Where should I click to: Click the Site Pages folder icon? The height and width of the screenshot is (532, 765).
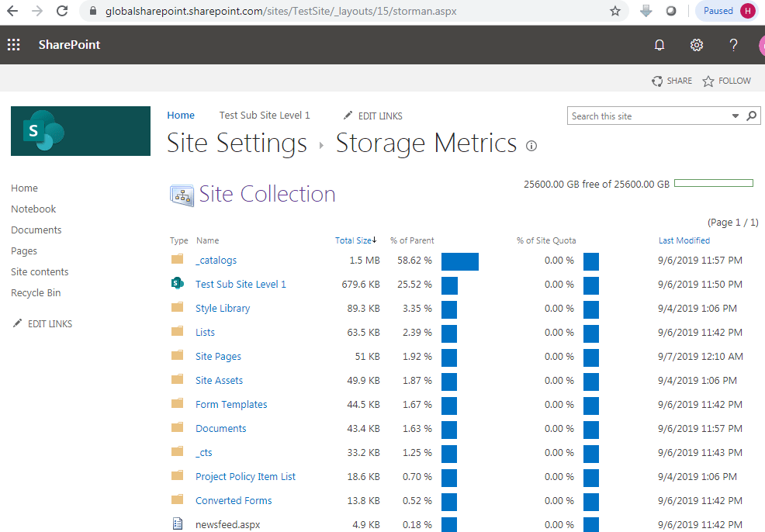tap(177, 355)
